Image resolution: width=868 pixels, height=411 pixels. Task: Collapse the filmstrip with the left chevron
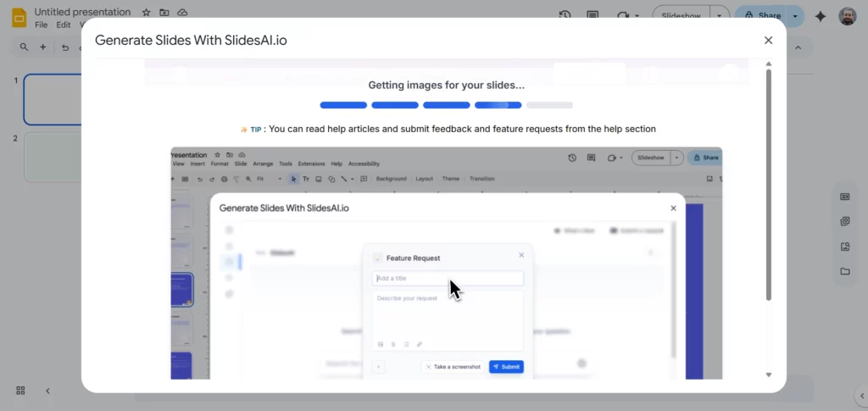[47, 391]
